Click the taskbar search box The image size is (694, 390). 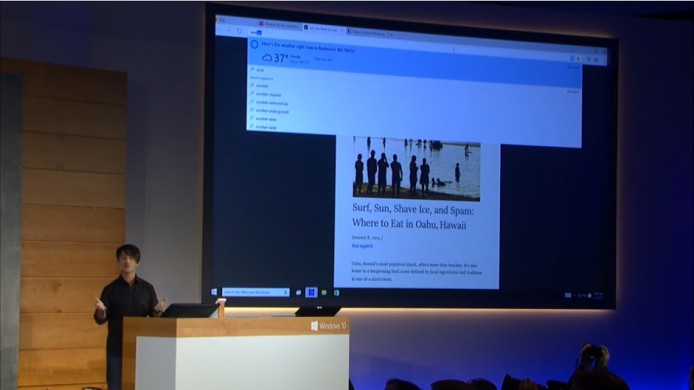[x=255, y=292]
